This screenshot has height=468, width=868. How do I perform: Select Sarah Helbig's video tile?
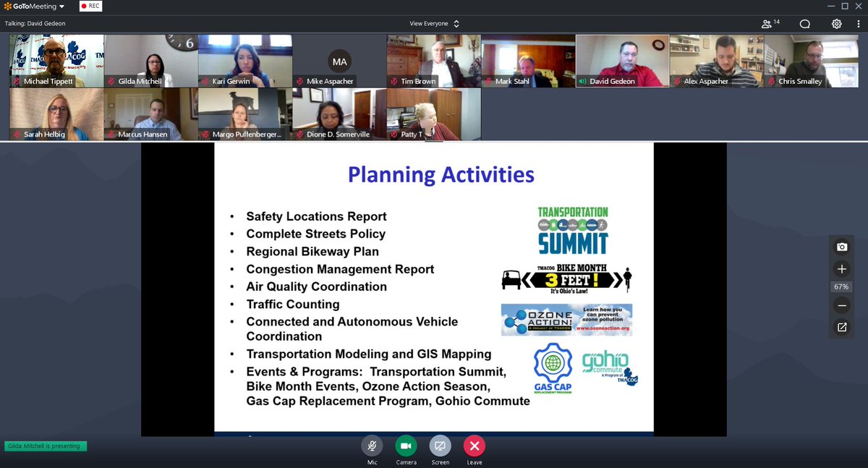[56, 114]
